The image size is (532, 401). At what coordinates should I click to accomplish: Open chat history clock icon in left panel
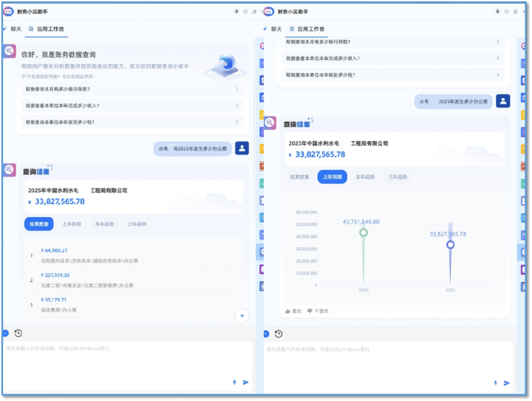tap(18, 333)
